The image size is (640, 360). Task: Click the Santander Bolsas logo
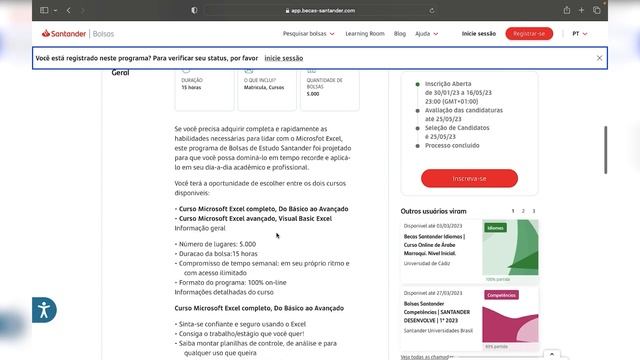click(x=78, y=33)
